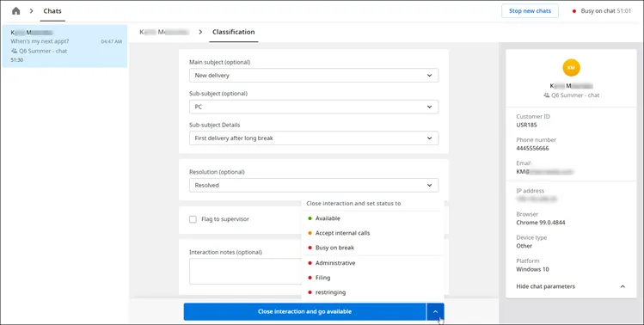The image size is (644, 325).
Task: Click the KM customer avatar
Action: point(571,67)
